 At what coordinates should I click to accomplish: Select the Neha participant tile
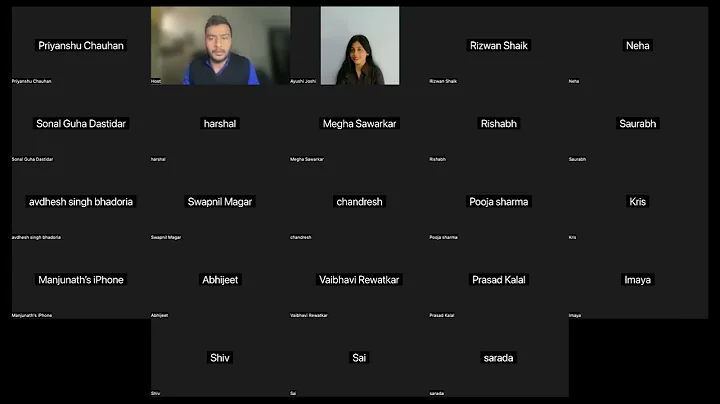[638, 45]
